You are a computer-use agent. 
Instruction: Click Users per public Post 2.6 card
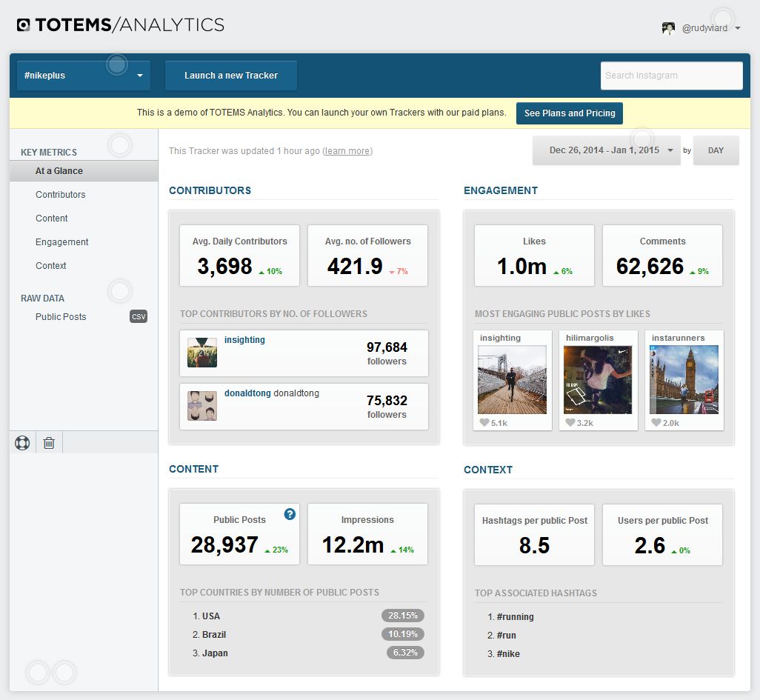[x=662, y=535]
